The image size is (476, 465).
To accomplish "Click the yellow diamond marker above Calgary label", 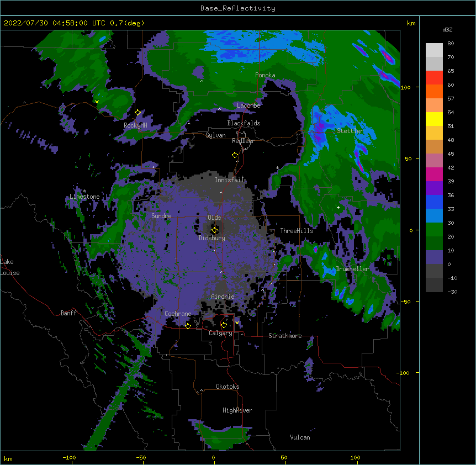I will pos(224,325).
